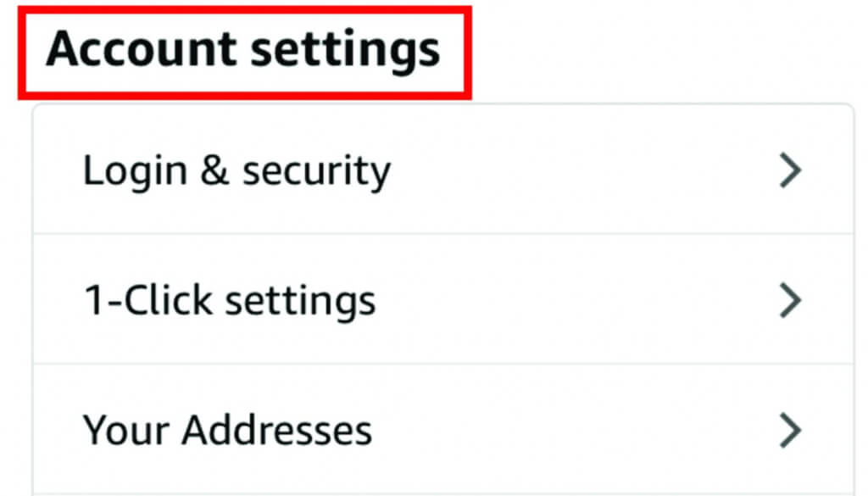Image resolution: width=868 pixels, height=496 pixels.
Task: Expand the Login & security row arrow
Action: pyautogui.click(x=790, y=171)
